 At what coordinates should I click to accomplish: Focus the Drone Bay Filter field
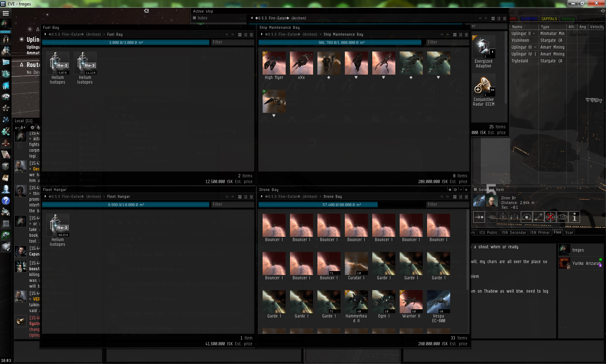[x=447, y=204]
